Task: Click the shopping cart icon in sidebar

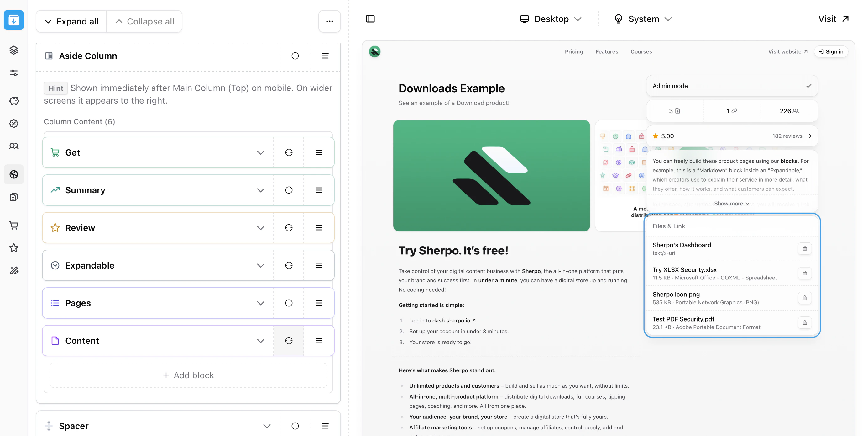Action: point(13,225)
